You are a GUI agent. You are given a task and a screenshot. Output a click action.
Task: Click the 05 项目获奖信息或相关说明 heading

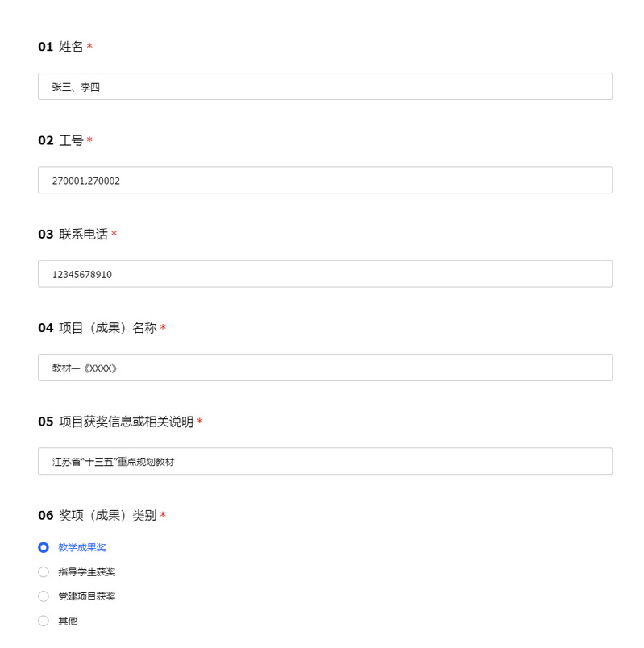tap(116, 422)
